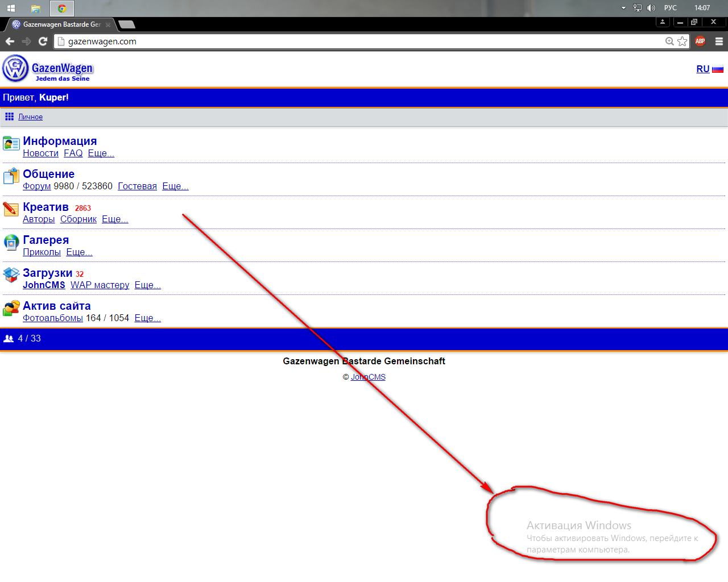Bookmark page with the star icon
The width and height of the screenshot is (728, 582).
point(682,41)
